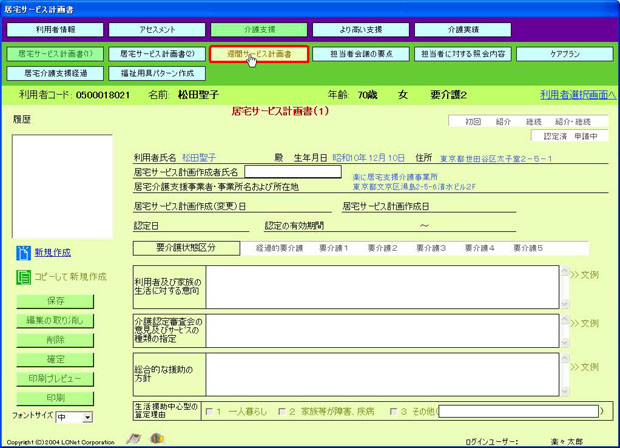Open the 利用者情報 tab
Screen dimensions: 620x448
pyautogui.click(x=55, y=30)
